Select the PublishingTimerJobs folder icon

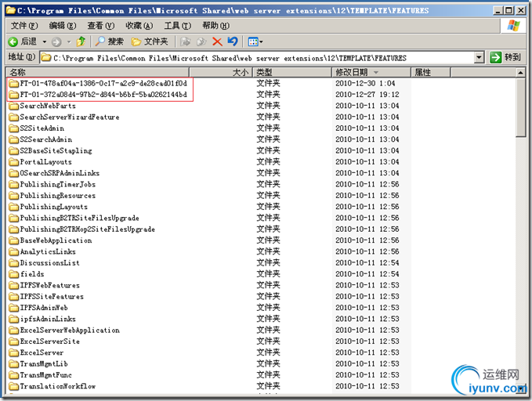click(14, 184)
